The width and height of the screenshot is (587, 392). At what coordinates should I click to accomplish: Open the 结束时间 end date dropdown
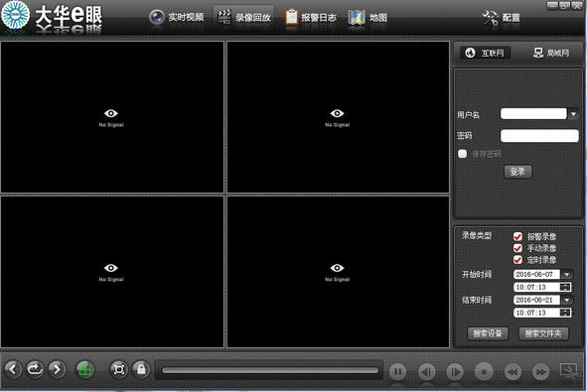567,300
